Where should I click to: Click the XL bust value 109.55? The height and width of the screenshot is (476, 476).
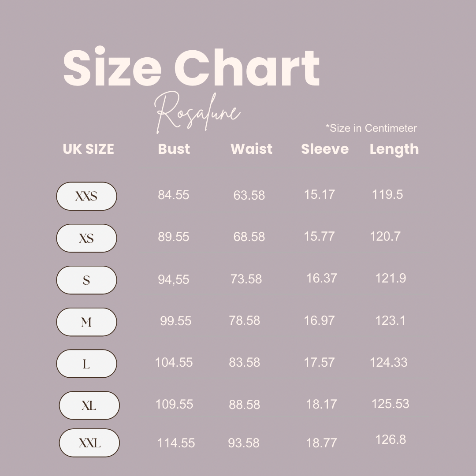pyautogui.click(x=174, y=404)
